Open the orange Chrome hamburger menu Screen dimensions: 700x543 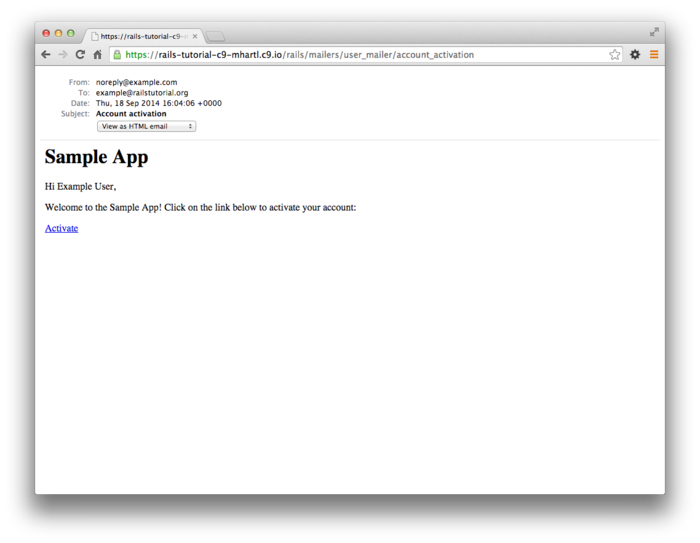point(654,54)
